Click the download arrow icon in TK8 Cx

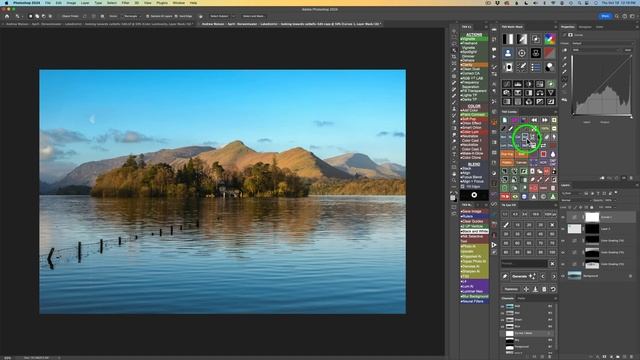click(535, 289)
